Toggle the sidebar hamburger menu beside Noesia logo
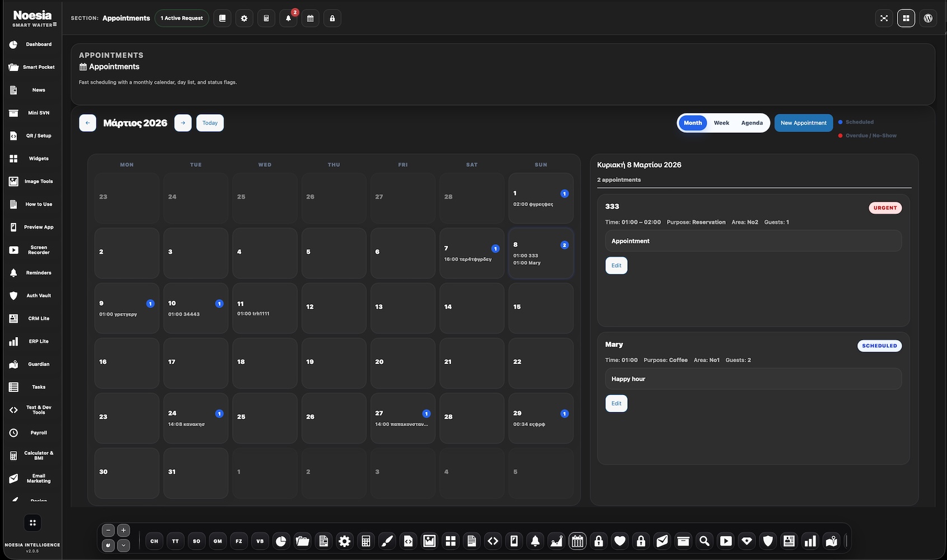 pos(55,25)
